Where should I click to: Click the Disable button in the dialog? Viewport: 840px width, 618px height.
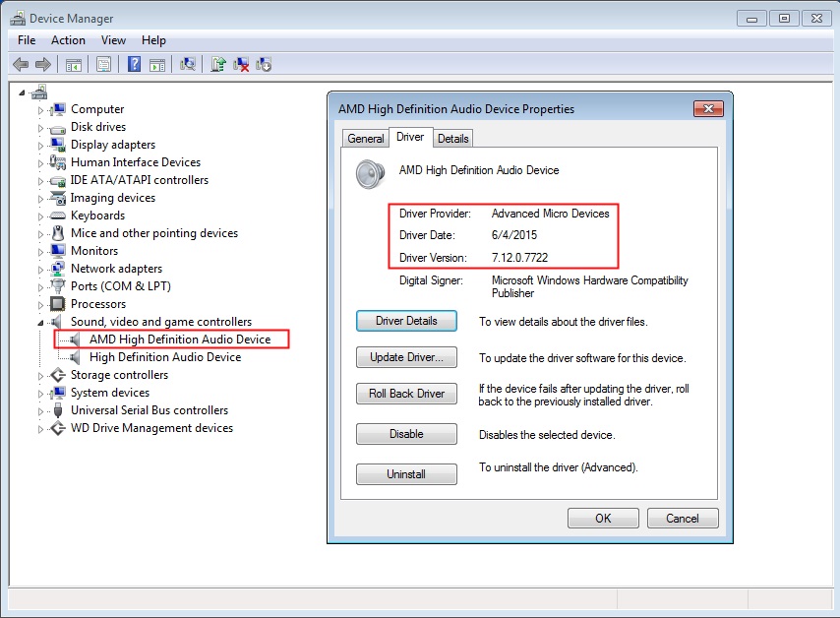[406, 434]
